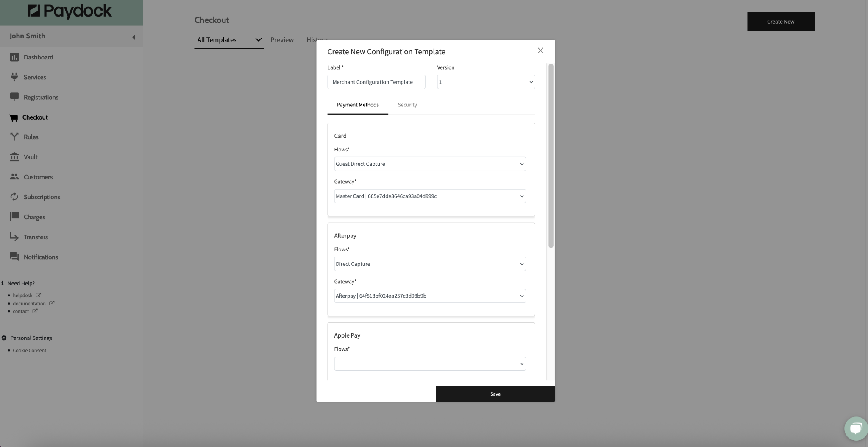Collapse sidebar with the arrow next to John Smith
The image size is (868, 447).
pos(134,37)
